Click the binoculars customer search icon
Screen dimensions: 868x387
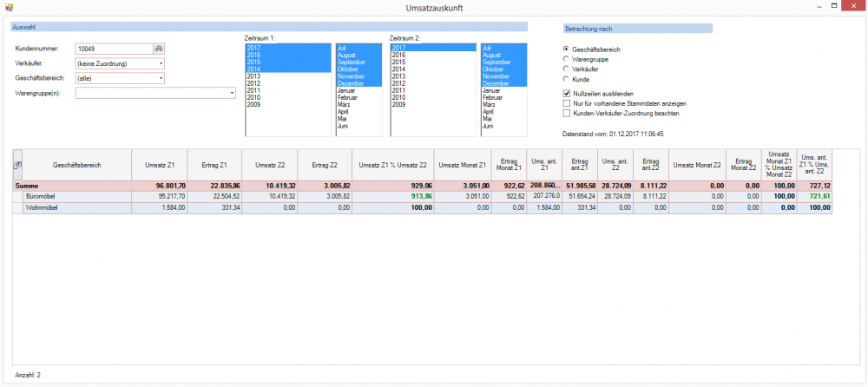[159, 49]
